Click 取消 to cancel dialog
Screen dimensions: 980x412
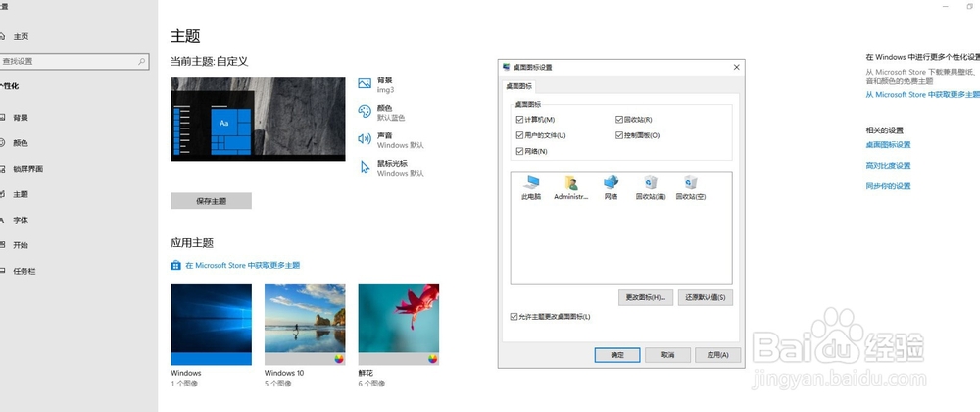pos(667,355)
